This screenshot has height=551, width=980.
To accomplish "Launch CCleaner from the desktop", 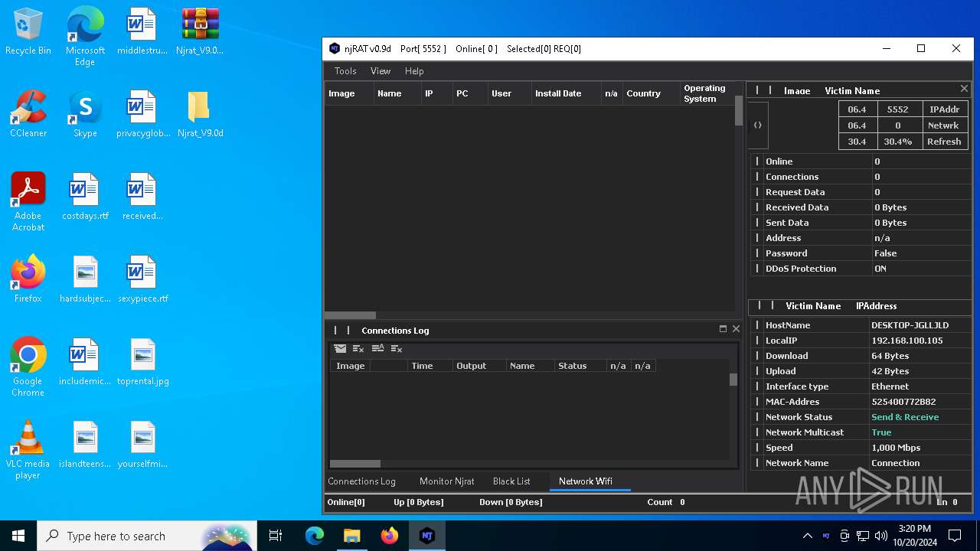I will 28,115.
